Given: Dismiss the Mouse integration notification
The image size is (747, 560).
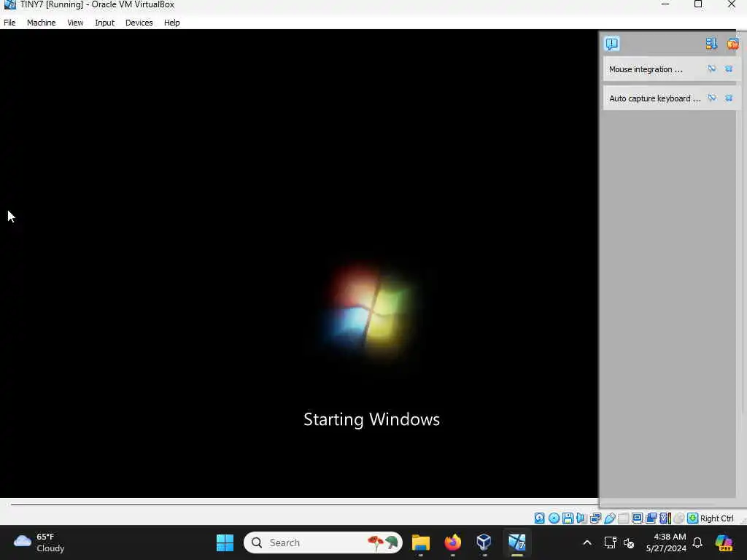Looking at the screenshot, I should pos(729,69).
